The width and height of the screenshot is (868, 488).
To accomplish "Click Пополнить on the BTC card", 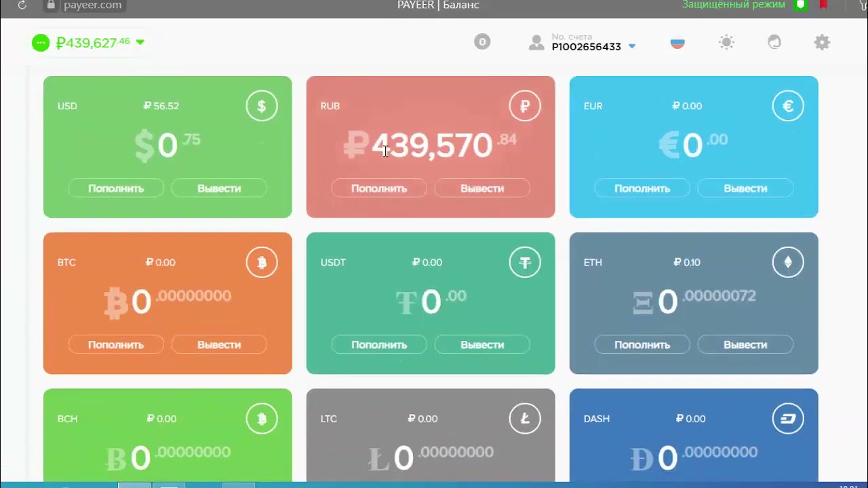I will click(x=116, y=345).
